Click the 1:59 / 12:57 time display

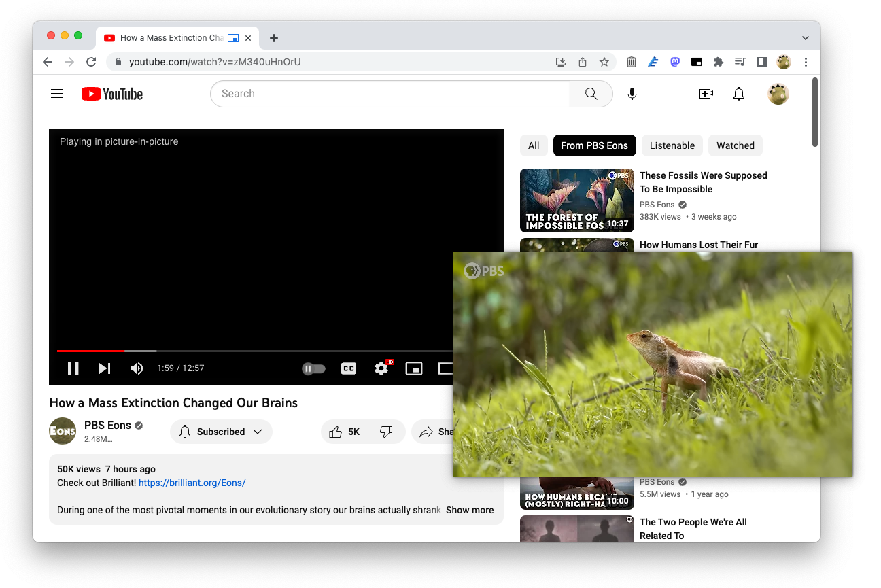tap(180, 368)
